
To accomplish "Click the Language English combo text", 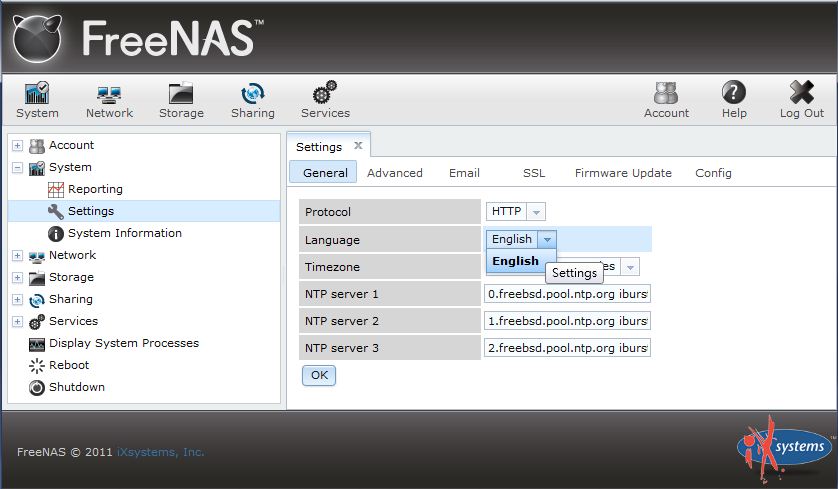I will [512, 239].
